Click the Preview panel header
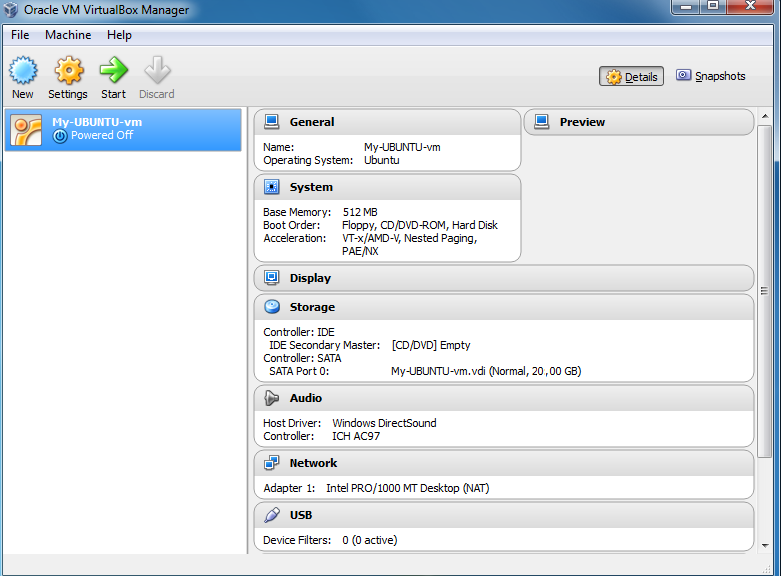 (x=639, y=122)
